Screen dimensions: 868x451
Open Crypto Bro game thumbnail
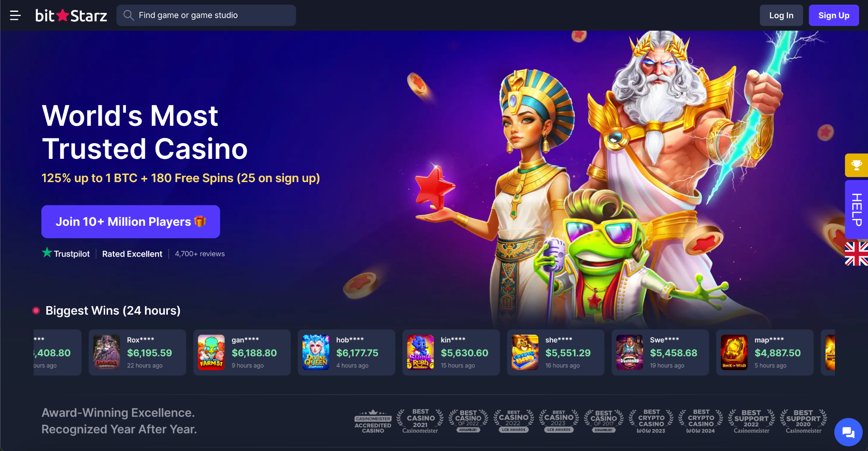click(x=525, y=352)
